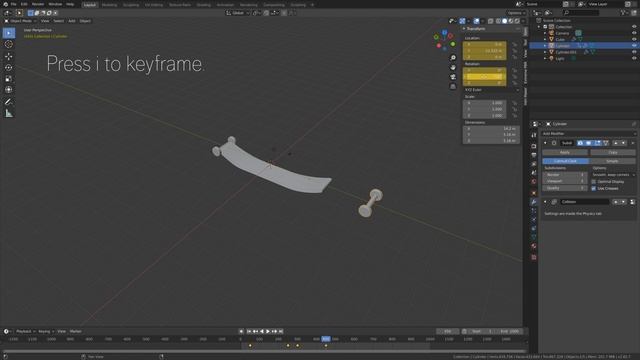Toggle Subdiv modifier viewport display
This screenshot has width=640, height=360.
click(x=588, y=143)
